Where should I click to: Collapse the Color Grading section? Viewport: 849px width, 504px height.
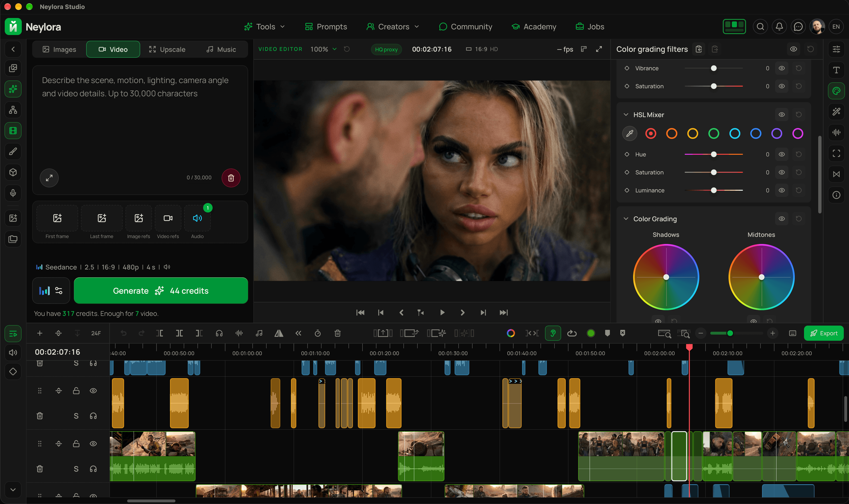(626, 219)
